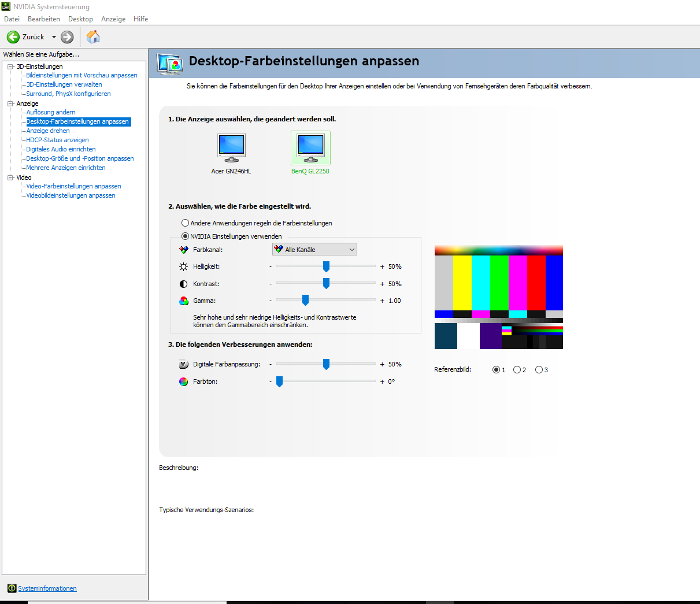Viewport: 700px width, 604px height.
Task: Open the Farbkanal 'Alle Kanäle' dropdown
Action: tap(314, 250)
